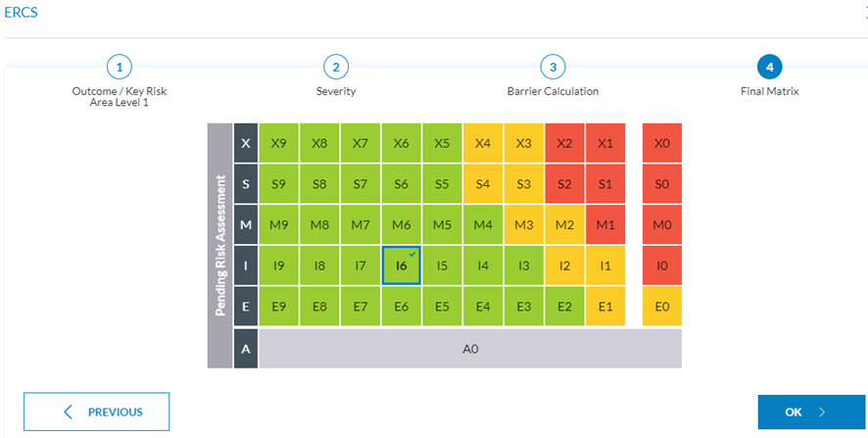Select the grey A0 cell
868x438 pixels.
click(470, 348)
